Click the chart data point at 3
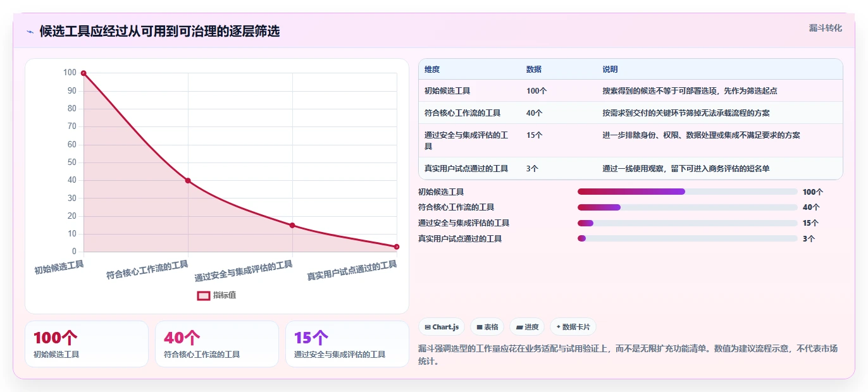The image size is (868, 392). pos(397,247)
